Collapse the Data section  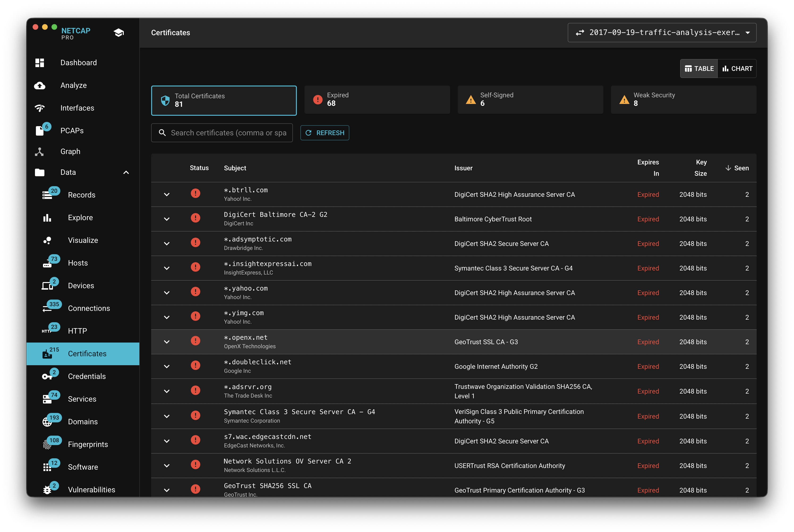126,172
